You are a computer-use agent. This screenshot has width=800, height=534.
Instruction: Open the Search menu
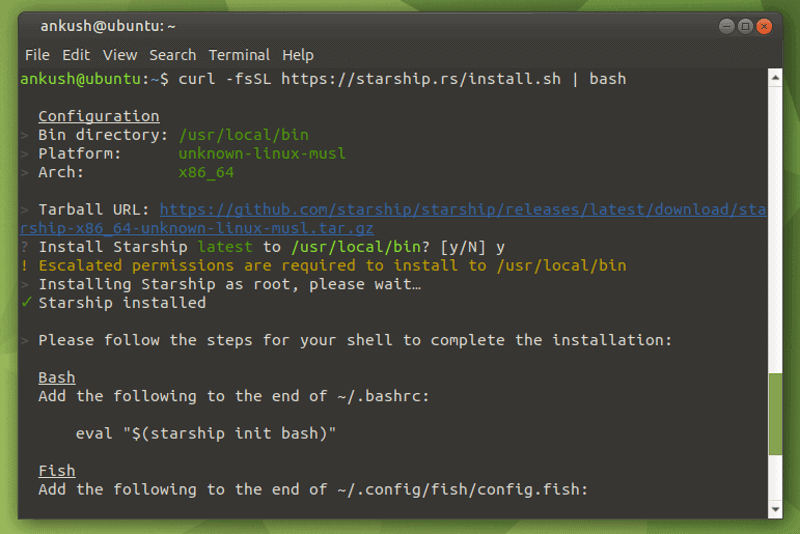point(173,55)
